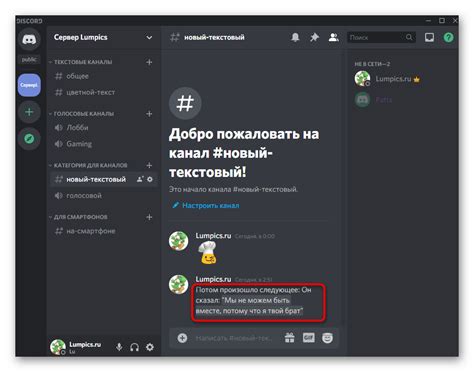
Task: Toggle headphones deafen in the user panel
Action: point(135,347)
